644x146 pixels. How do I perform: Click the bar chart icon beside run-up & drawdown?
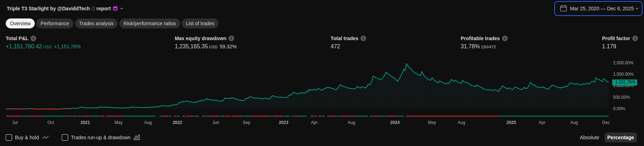coord(137,137)
